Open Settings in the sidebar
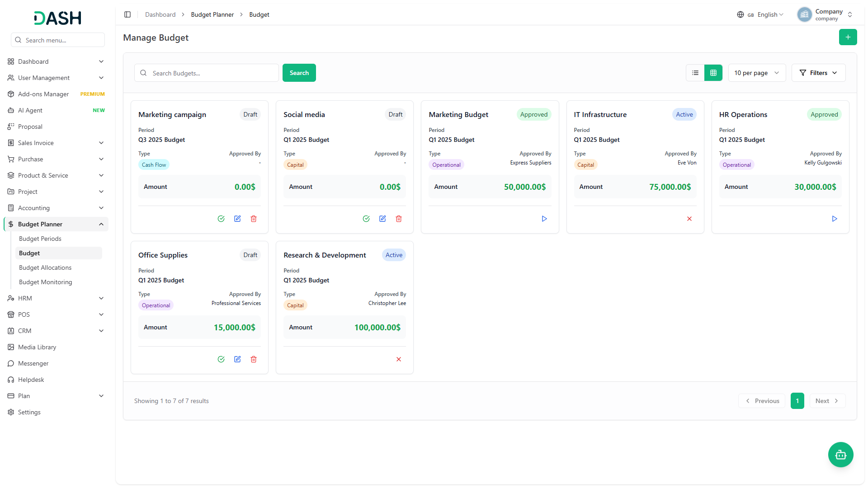 click(56, 412)
